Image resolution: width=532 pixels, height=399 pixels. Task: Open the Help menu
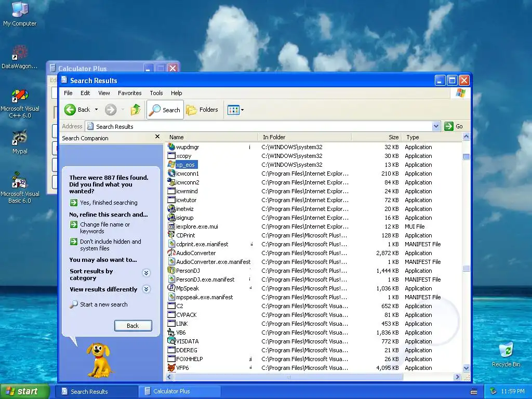pos(176,93)
